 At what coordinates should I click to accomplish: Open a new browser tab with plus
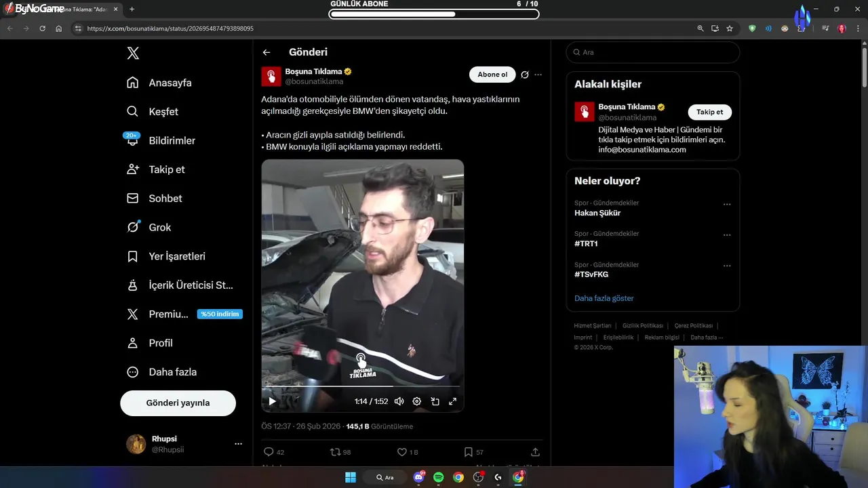point(132,9)
